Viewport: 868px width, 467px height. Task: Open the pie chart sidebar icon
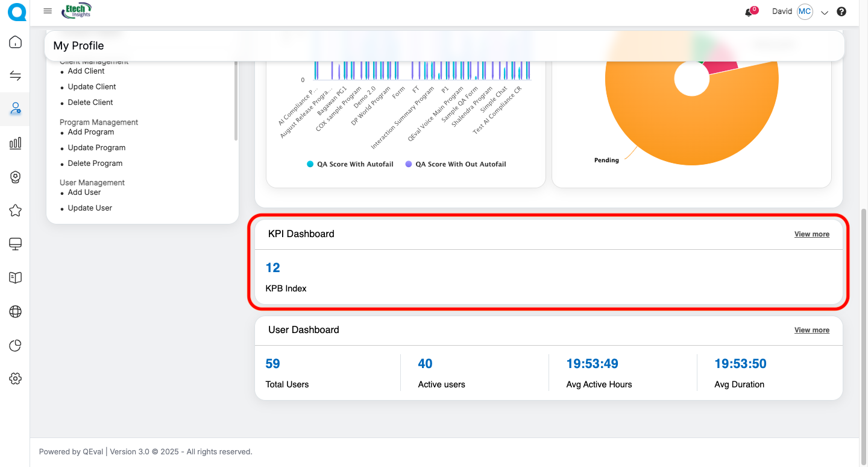coord(16,345)
